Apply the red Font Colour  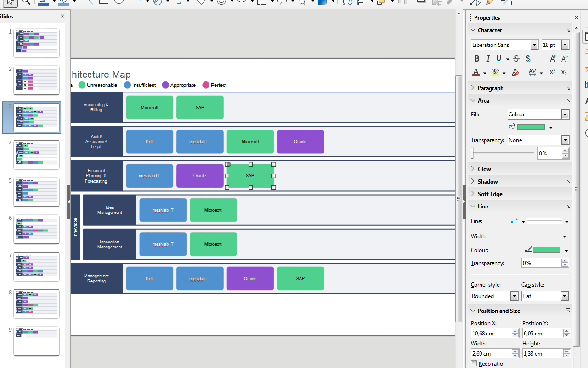click(476, 73)
